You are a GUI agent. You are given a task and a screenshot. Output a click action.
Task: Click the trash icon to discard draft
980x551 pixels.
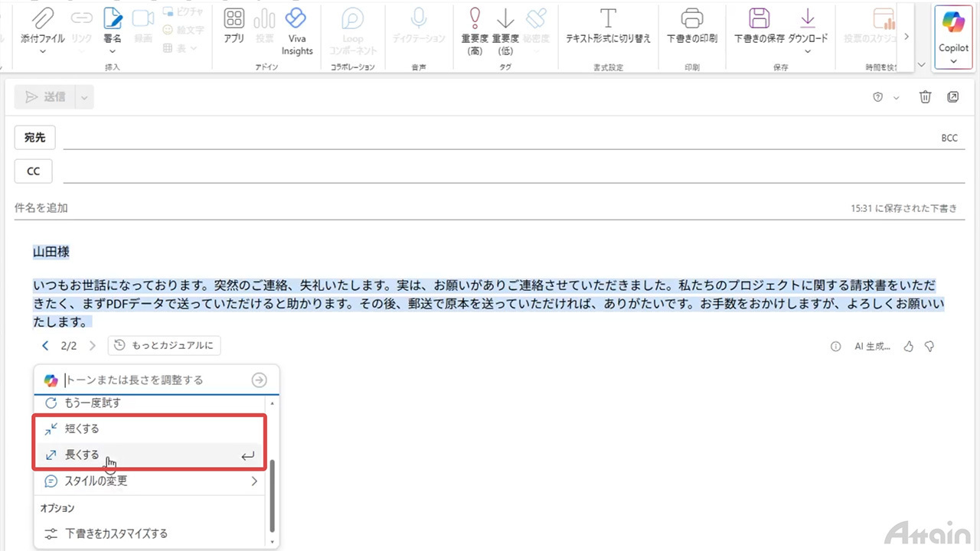(x=925, y=97)
